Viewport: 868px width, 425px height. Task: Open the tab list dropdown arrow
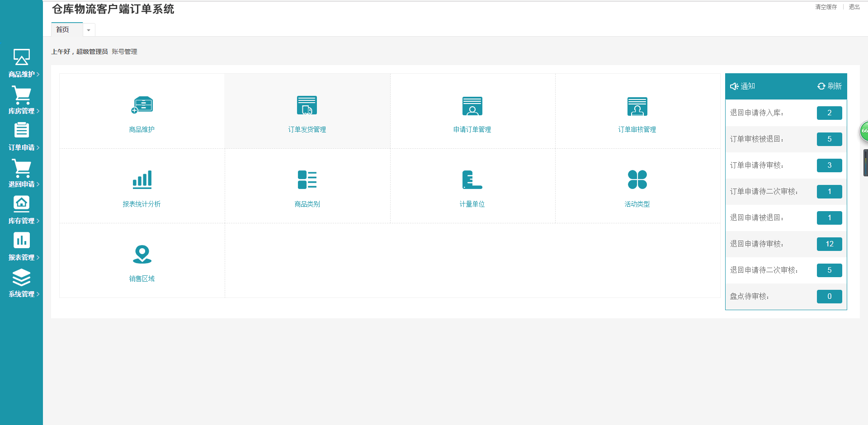coord(89,30)
